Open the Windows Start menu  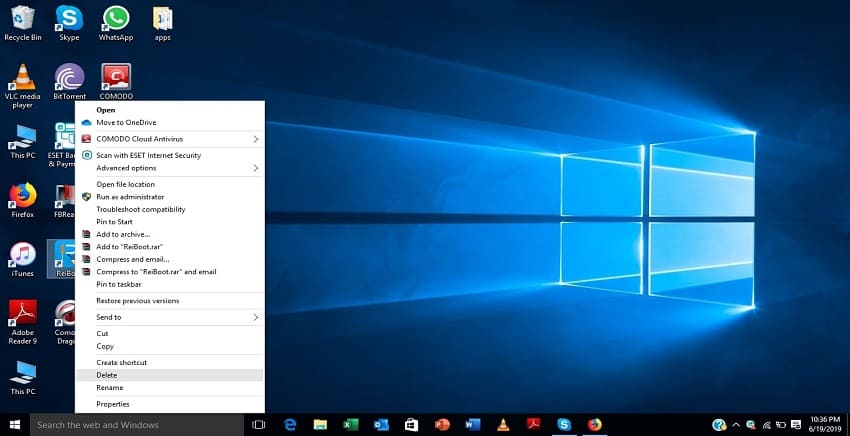(x=15, y=425)
